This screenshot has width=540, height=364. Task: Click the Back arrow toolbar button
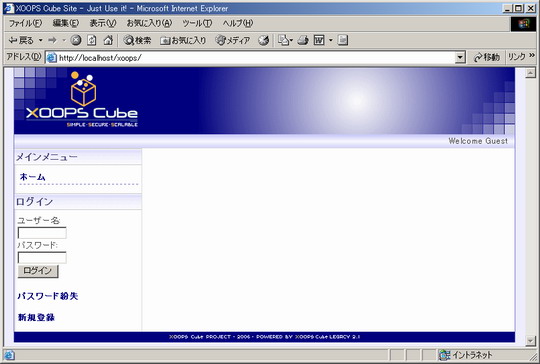tap(21, 41)
